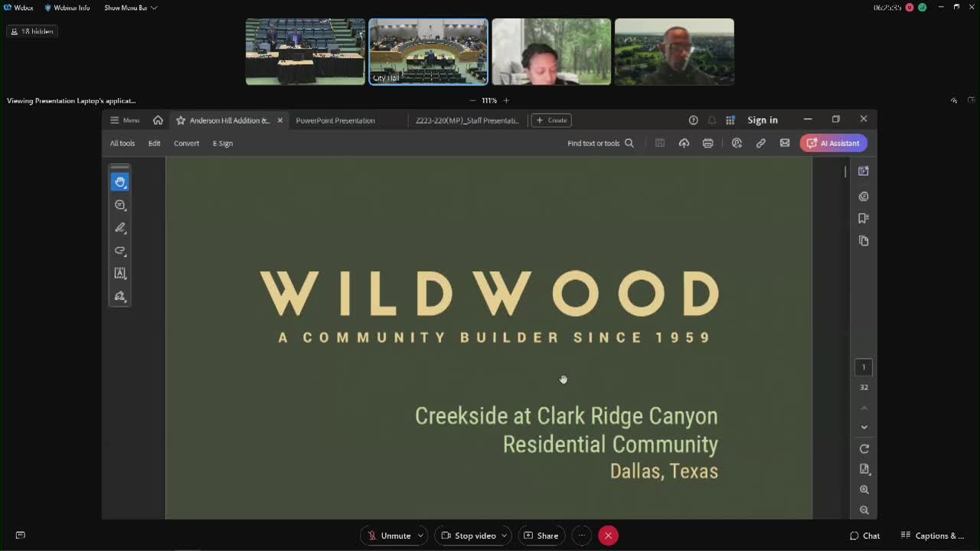
Task: Star the Anderson Hill Addition document
Action: tap(181, 120)
